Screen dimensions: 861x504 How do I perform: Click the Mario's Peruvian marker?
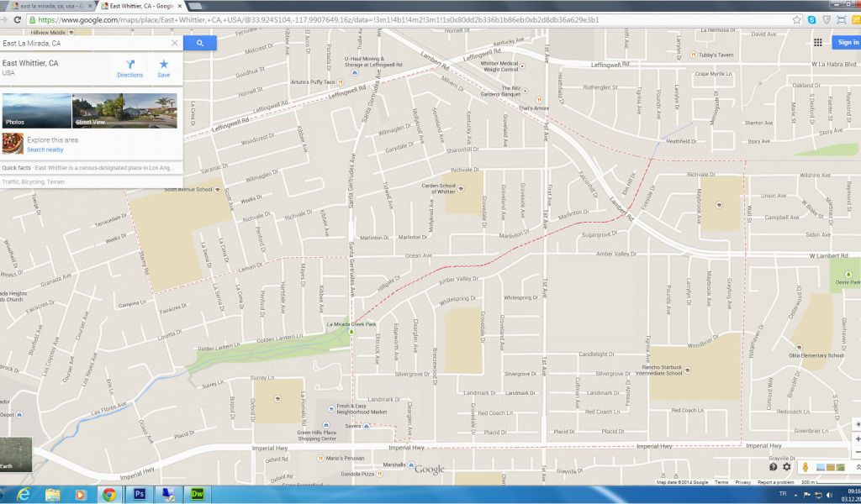319,458
